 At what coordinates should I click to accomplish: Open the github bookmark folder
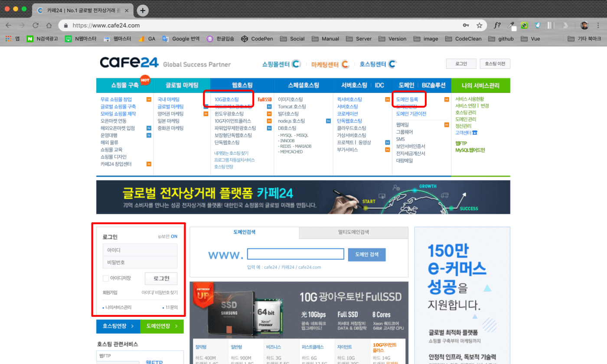(x=501, y=39)
